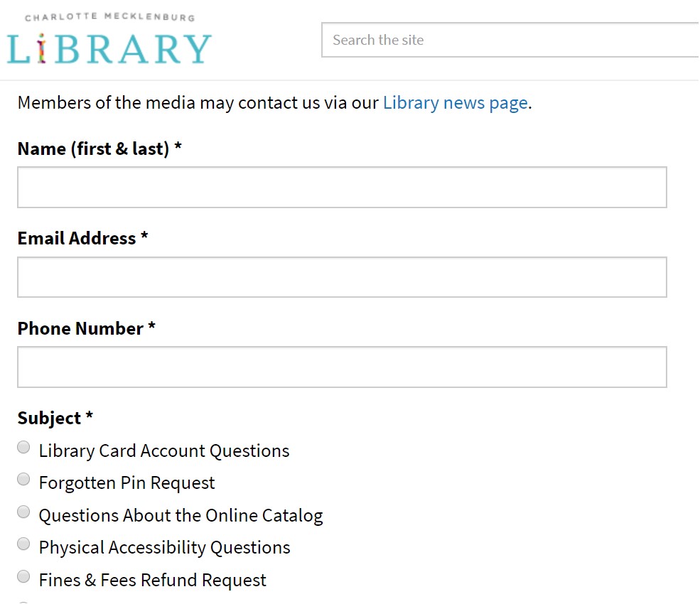700x604 pixels.
Task: Click the Search the site field
Action: click(x=510, y=41)
